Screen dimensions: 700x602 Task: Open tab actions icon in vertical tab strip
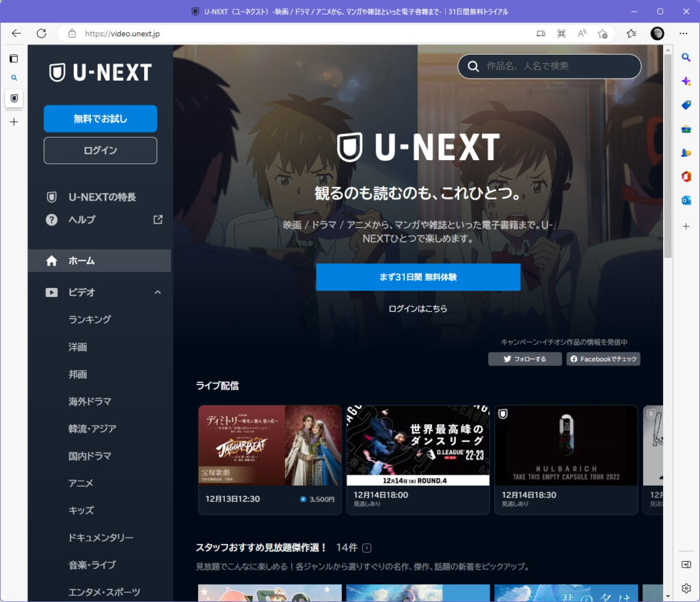pyautogui.click(x=14, y=59)
